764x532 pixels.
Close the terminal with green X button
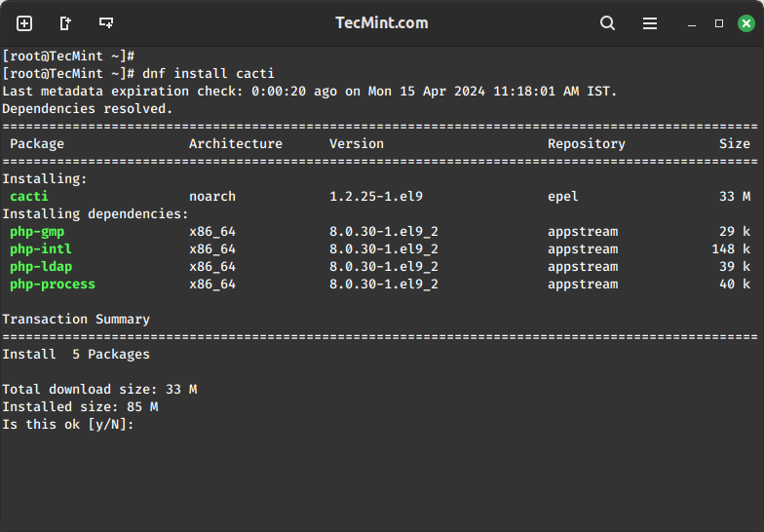pos(746,23)
